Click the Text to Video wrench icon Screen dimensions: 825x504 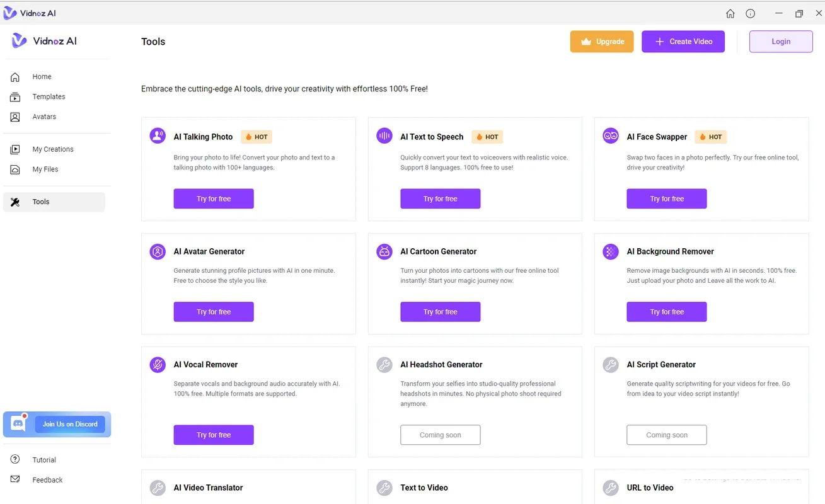384,488
